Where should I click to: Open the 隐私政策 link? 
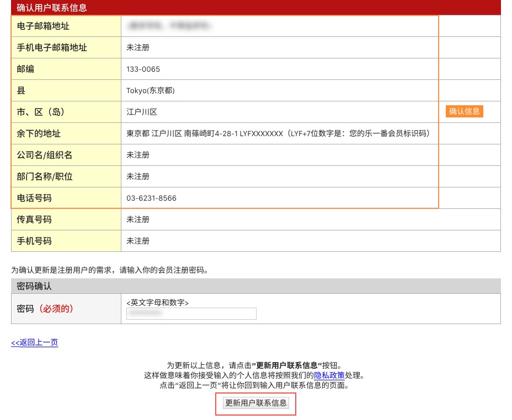[329, 375]
